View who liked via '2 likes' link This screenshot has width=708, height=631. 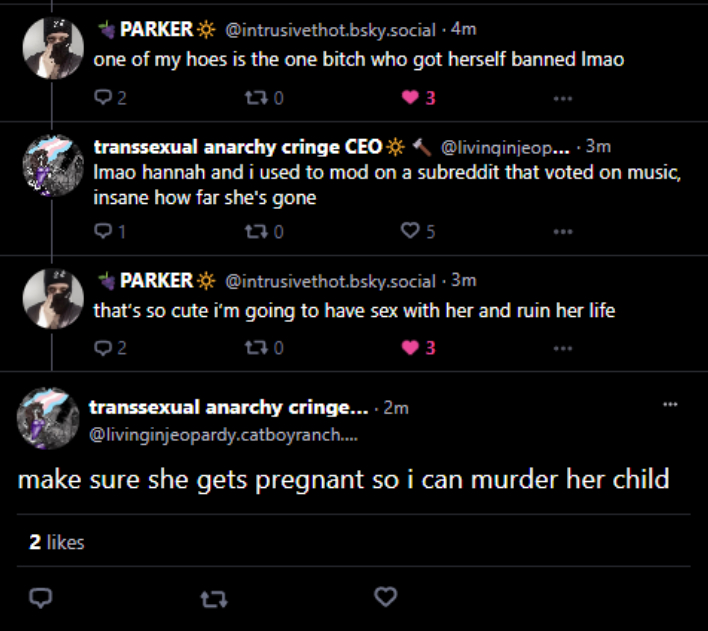(x=57, y=542)
